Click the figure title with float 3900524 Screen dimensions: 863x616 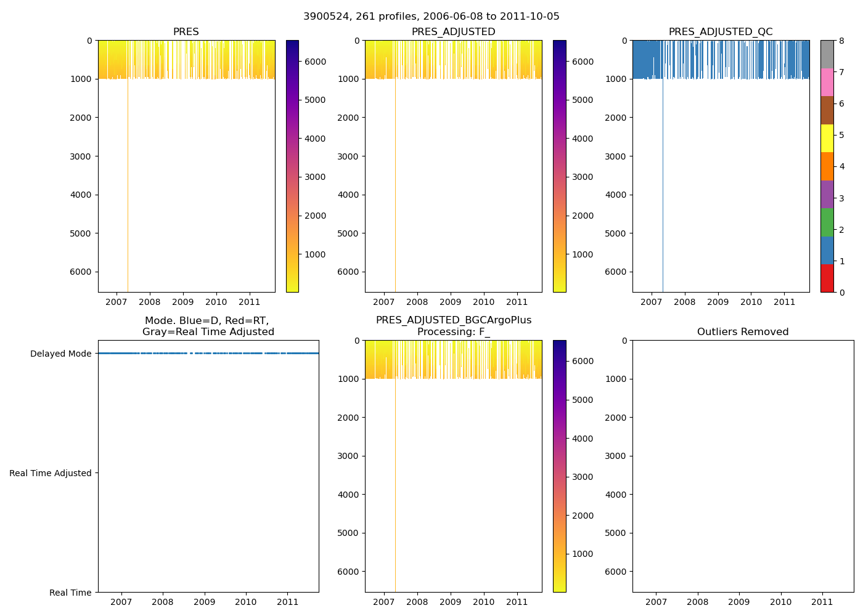pyautogui.click(x=431, y=17)
